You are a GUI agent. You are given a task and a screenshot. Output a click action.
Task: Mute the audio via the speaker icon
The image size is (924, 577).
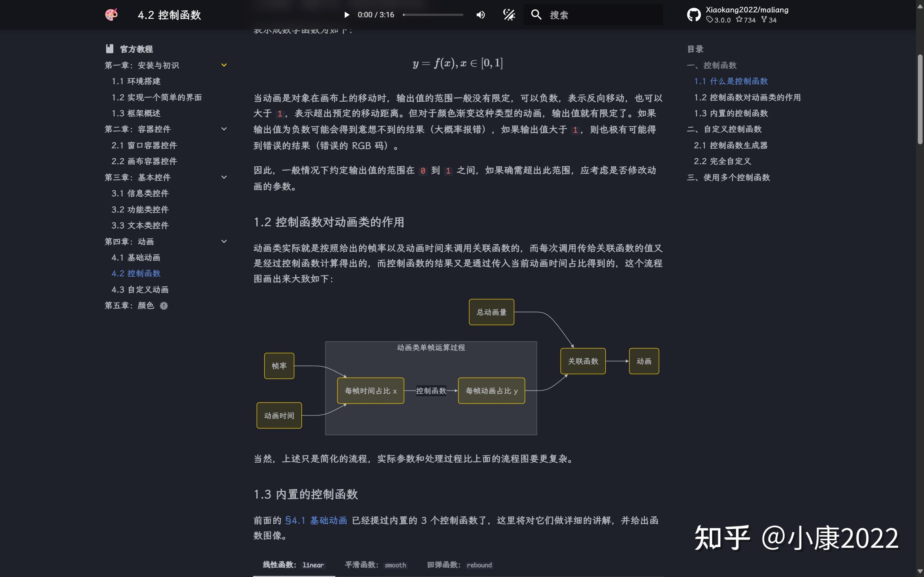pos(480,14)
